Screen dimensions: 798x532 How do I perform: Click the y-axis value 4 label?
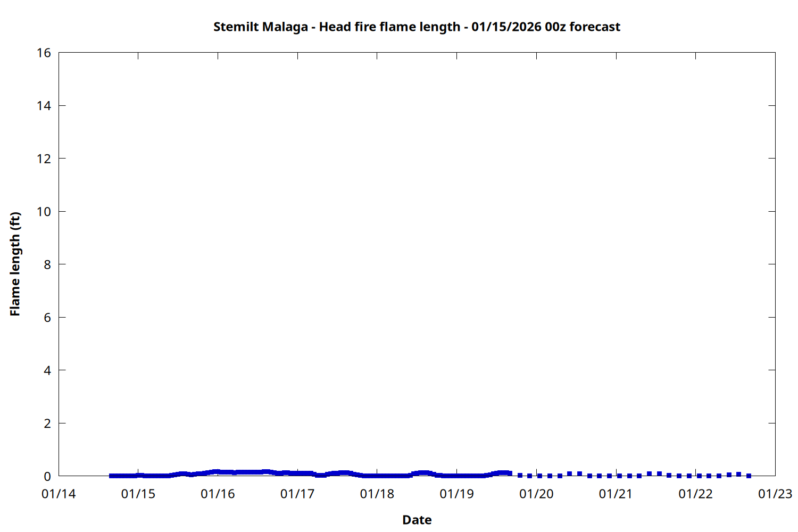point(47,370)
